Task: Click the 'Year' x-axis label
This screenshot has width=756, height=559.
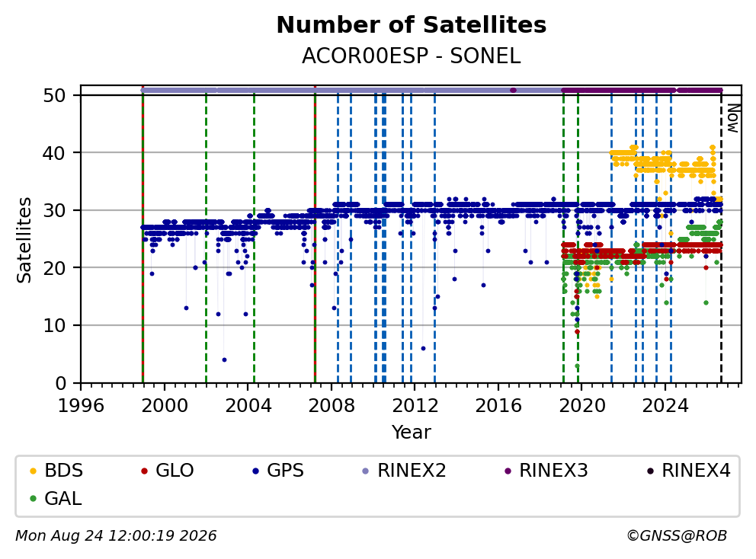Action: pyautogui.click(x=412, y=433)
